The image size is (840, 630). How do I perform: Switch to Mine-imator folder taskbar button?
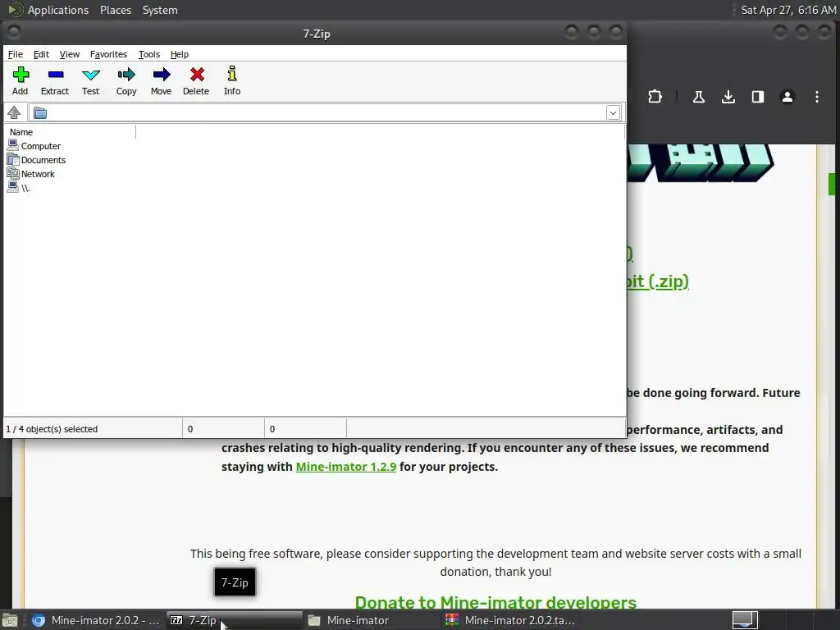pyautogui.click(x=372, y=620)
